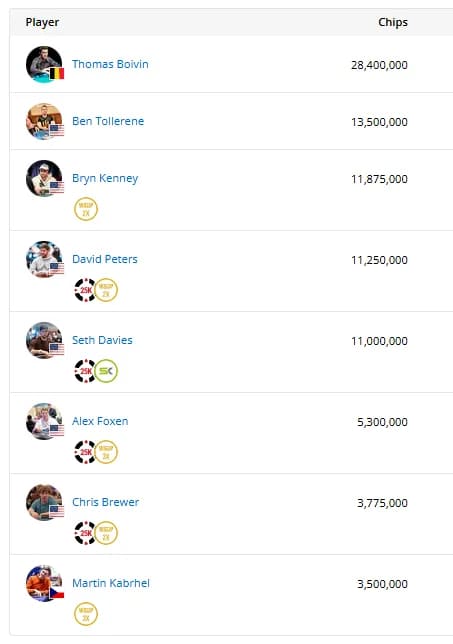Viewport: 453px width, 644px height.
Task: Click Alex Foxen's WSOP badge
Action: pos(106,452)
